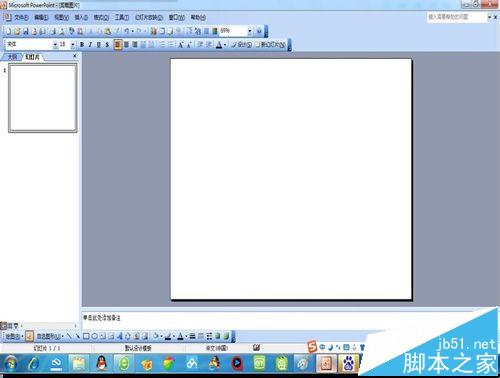
Task: Click the help question input box
Action: coord(456,17)
